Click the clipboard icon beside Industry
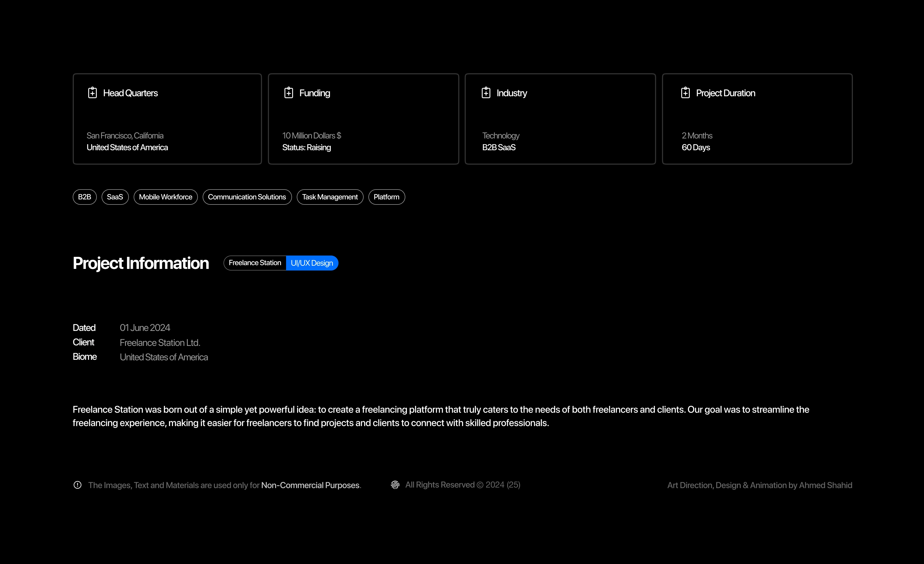The image size is (924, 564). pos(486,93)
